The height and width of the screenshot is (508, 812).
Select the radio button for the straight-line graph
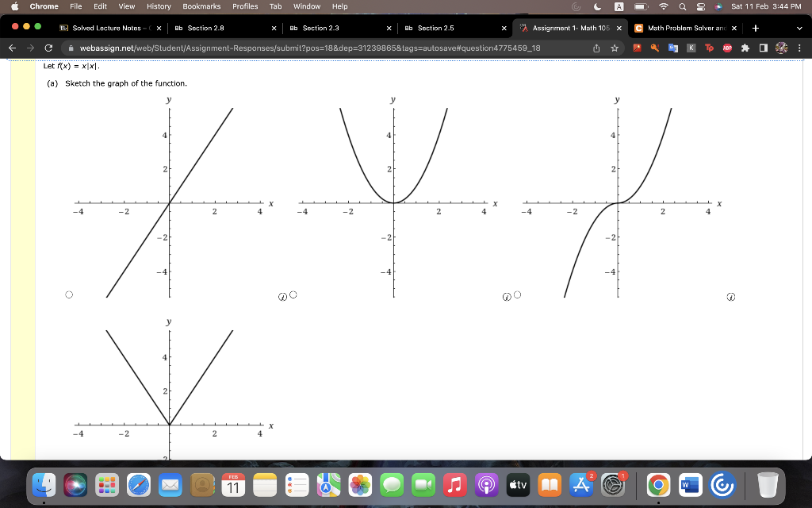tap(68, 294)
